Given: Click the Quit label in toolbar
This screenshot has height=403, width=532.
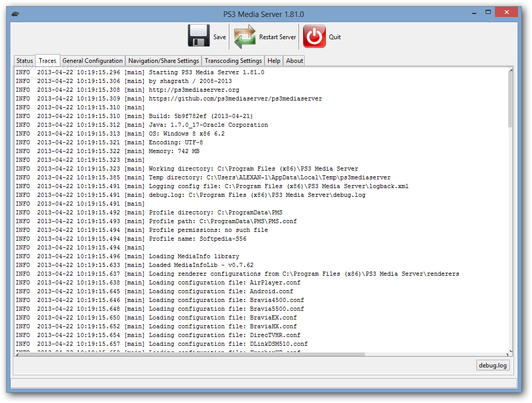Looking at the screenshot, I should tap(335, 37).
